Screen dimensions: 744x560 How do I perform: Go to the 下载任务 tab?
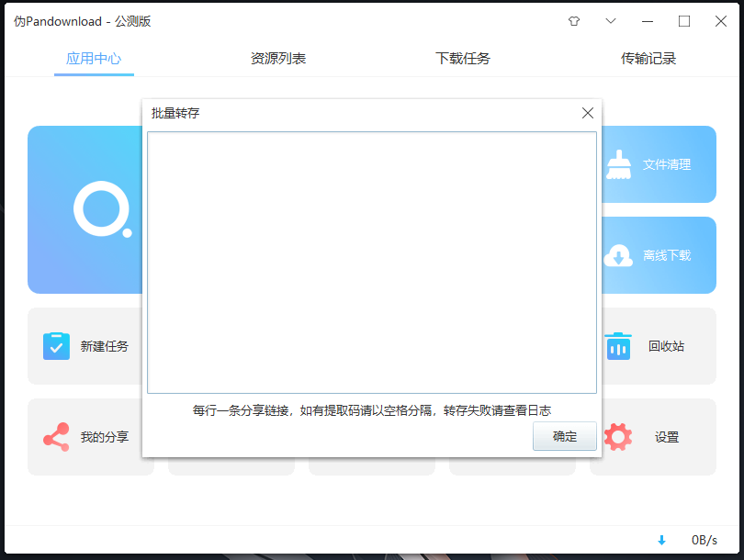(463, 59)
